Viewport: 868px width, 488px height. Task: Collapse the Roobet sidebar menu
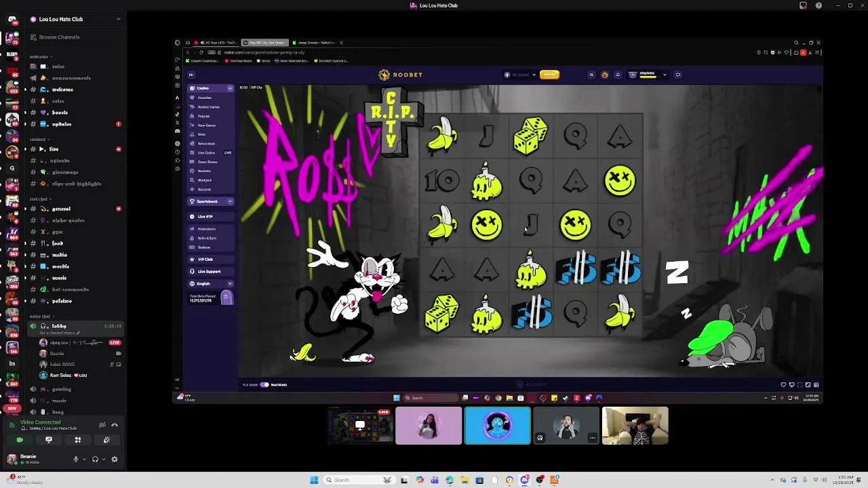click(x=191, y=75)
